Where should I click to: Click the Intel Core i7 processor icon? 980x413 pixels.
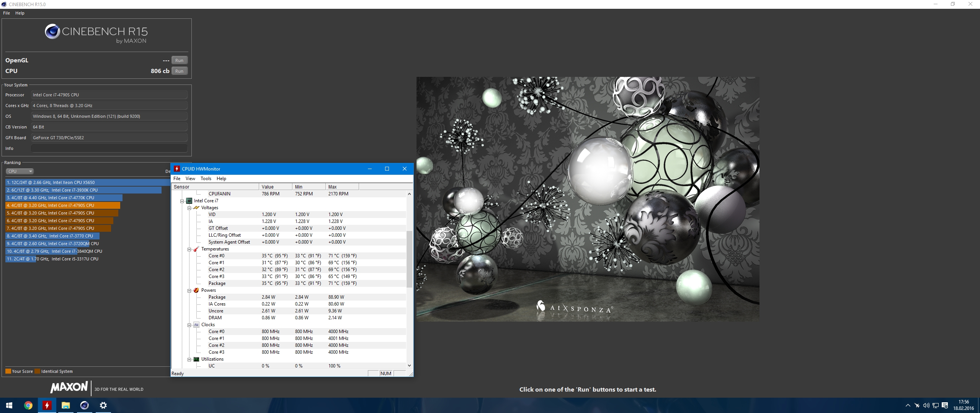[x=189, y=201]
